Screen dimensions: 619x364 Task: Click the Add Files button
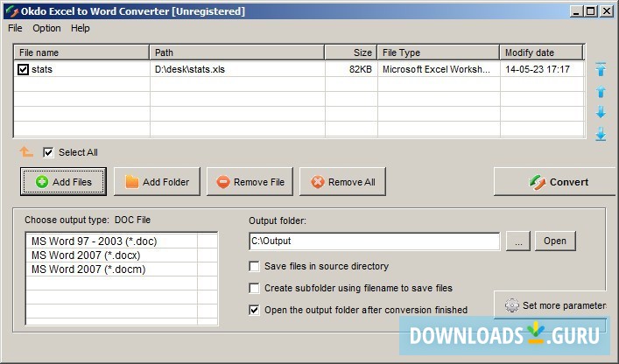(x=63, y=182)
